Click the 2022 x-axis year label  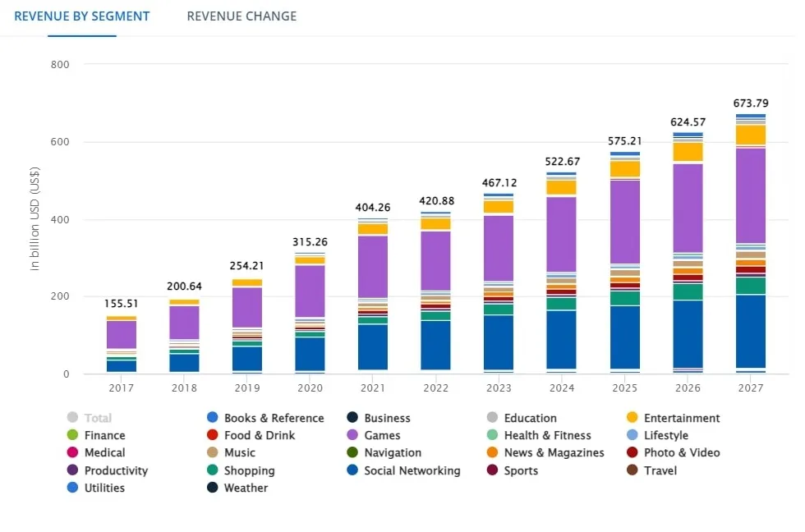[436, 388]
